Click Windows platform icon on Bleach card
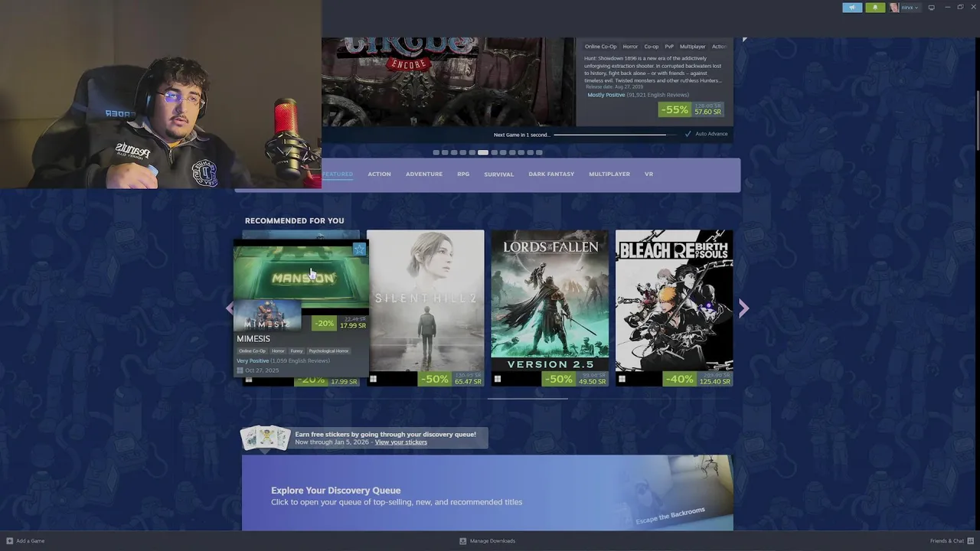980x551 pixels. tap(622, 379)
